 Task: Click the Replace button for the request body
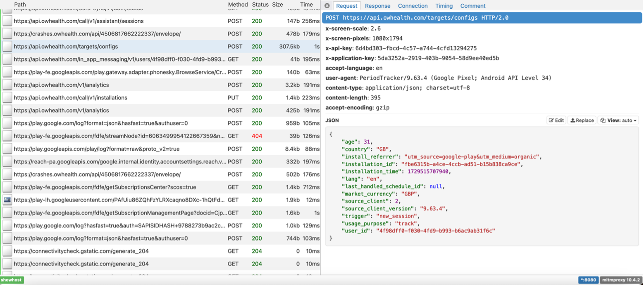(582, 121)
